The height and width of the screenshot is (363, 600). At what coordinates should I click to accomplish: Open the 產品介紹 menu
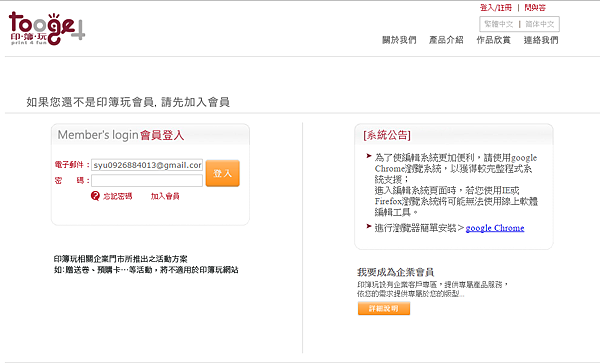click(446, 40)
